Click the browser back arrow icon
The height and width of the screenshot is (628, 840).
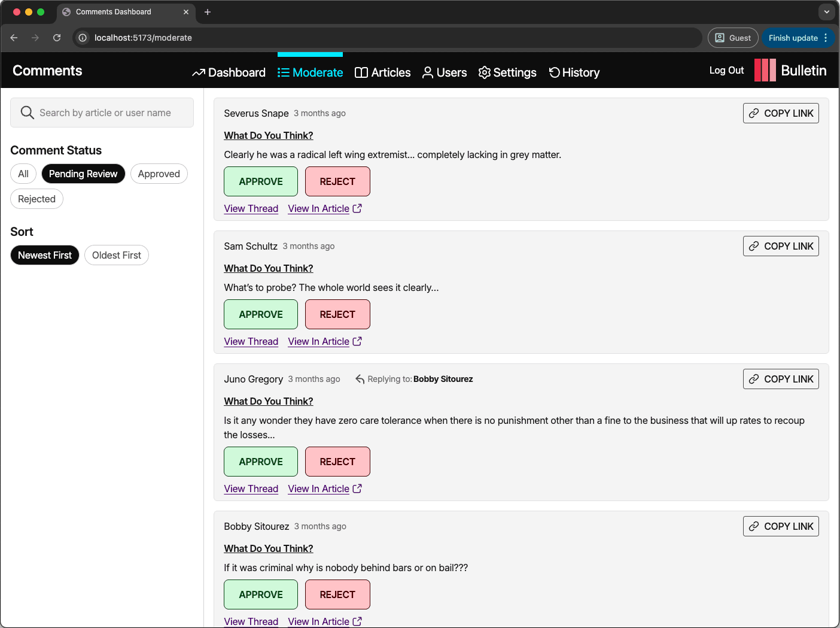pos(14,38)
